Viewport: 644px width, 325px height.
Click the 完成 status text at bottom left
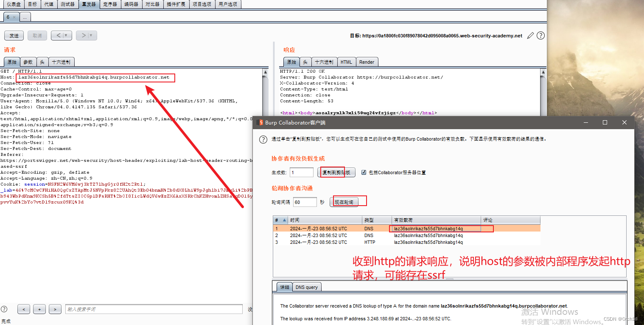pos(6,321)
